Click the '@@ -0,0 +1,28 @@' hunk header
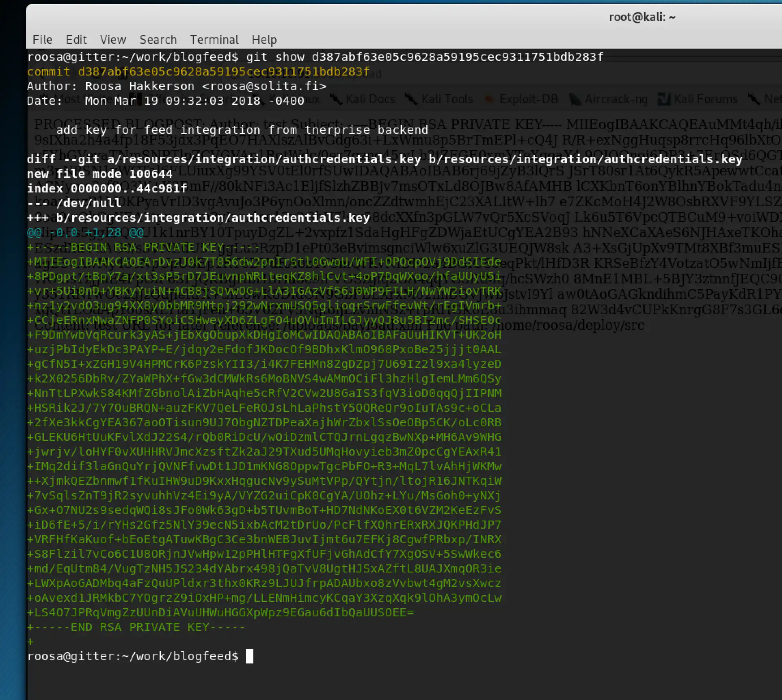This screenshot has width=782, height=700. (x=85, y=232)
